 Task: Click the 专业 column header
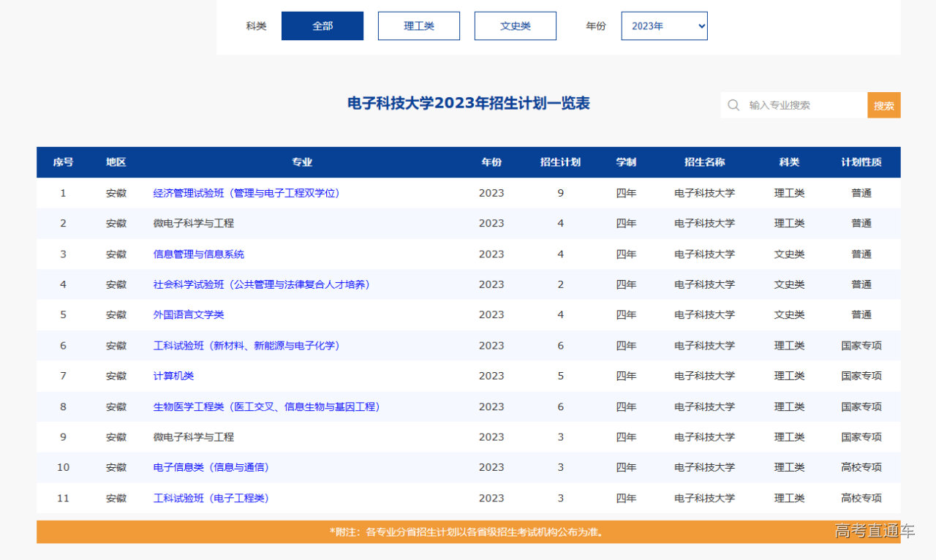pos(301,162)
